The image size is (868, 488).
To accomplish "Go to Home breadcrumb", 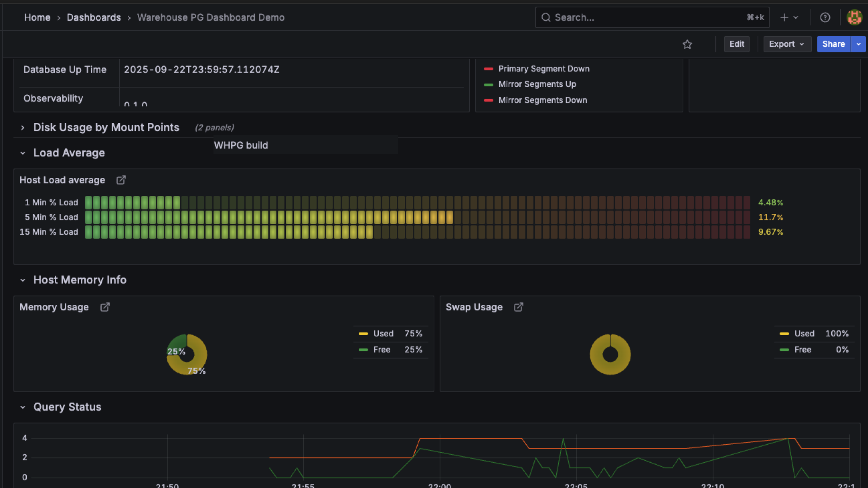I will coord(37,17).
